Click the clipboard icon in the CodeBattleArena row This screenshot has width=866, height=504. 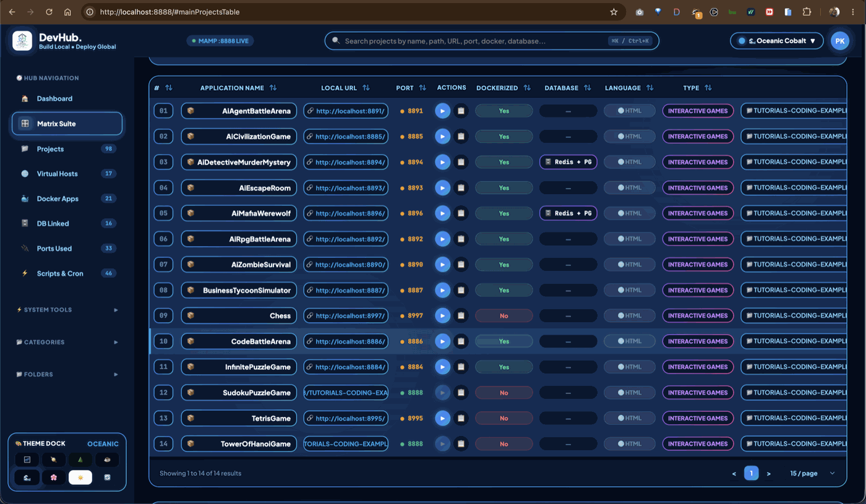(461, 341)
